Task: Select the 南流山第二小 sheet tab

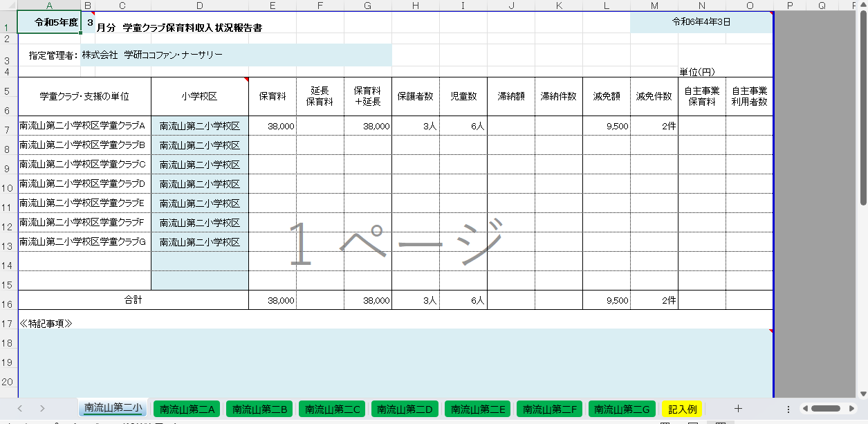Action: pos(113,409)
